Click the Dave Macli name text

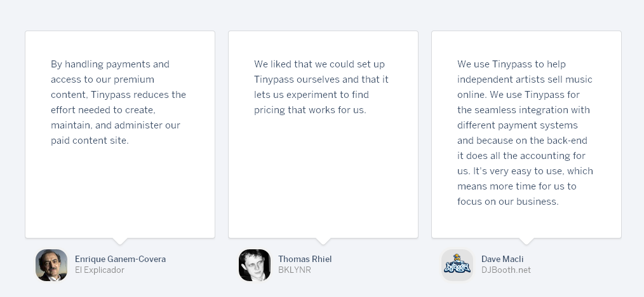pos(502,259)
